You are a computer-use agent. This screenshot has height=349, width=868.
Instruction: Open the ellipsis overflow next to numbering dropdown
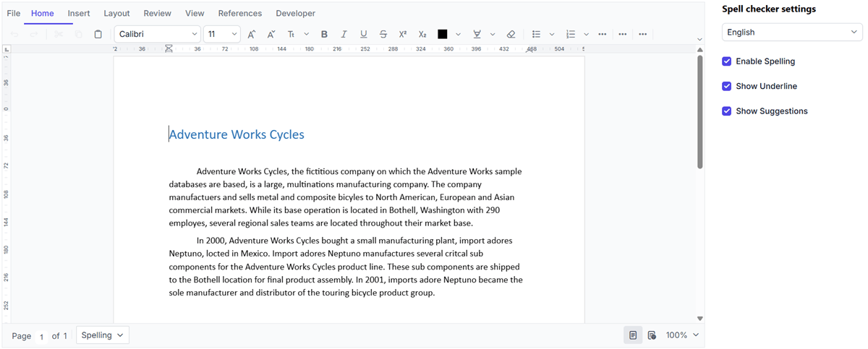(x=603, y=34)
